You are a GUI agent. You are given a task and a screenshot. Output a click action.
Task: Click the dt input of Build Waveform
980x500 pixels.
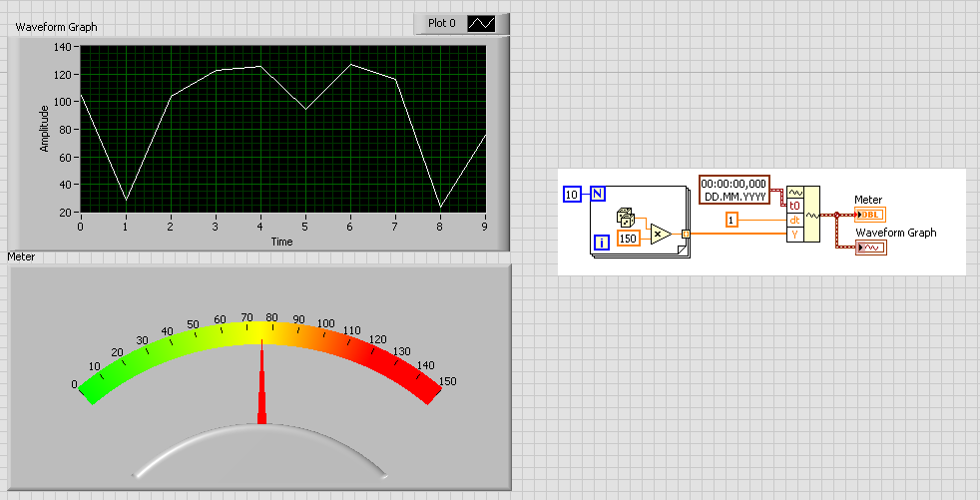pos(794,220)
